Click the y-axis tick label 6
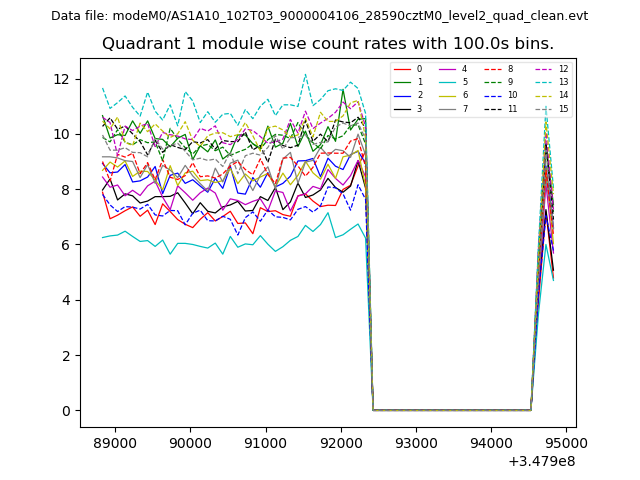640x480 pixels. (x=68, y=245)
